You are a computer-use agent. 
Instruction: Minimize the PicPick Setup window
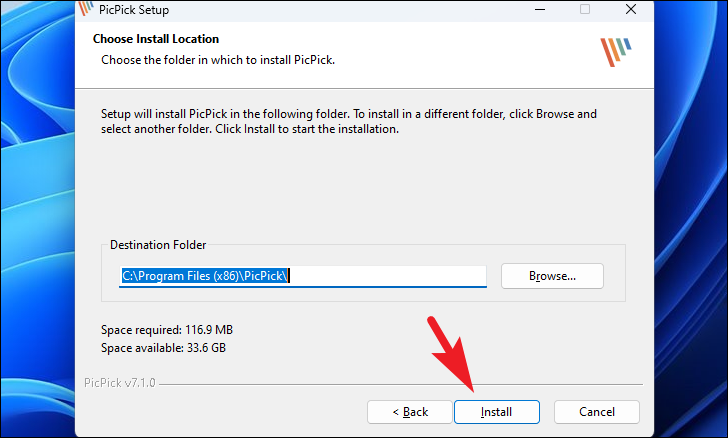tap(540, 9)
